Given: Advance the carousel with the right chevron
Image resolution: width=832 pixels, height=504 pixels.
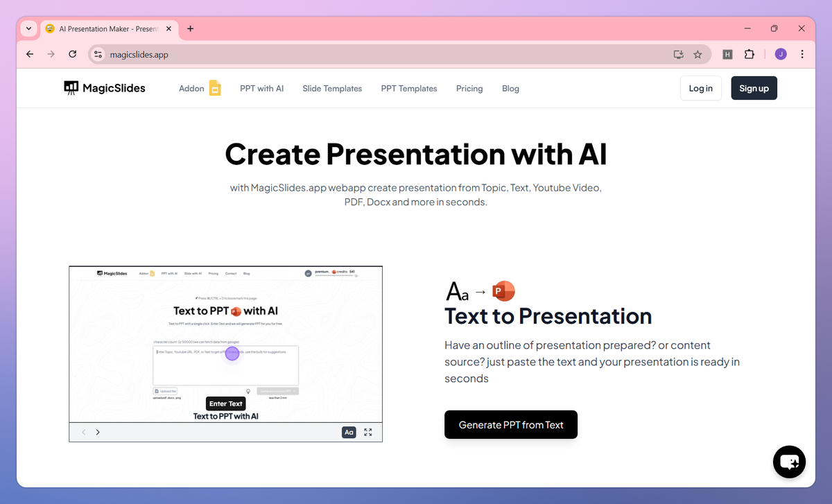Looking at the screenshot, I should (98, 432).
